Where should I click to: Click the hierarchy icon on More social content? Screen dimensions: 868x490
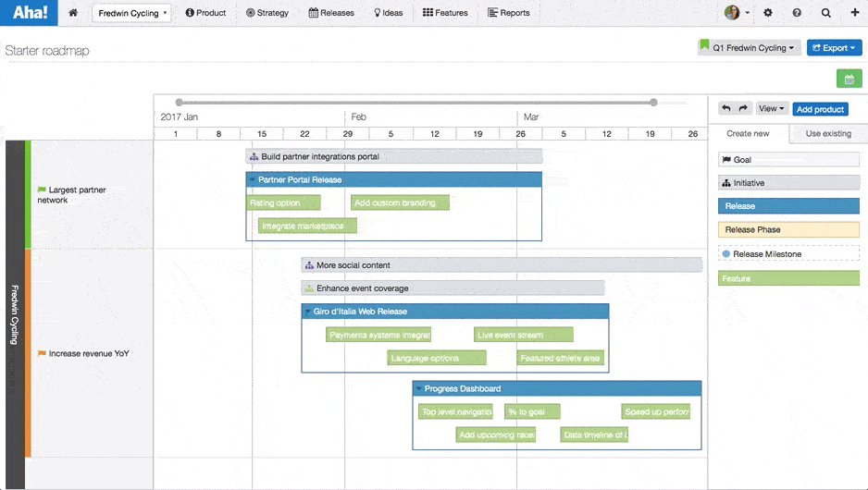tap(309, 265)
